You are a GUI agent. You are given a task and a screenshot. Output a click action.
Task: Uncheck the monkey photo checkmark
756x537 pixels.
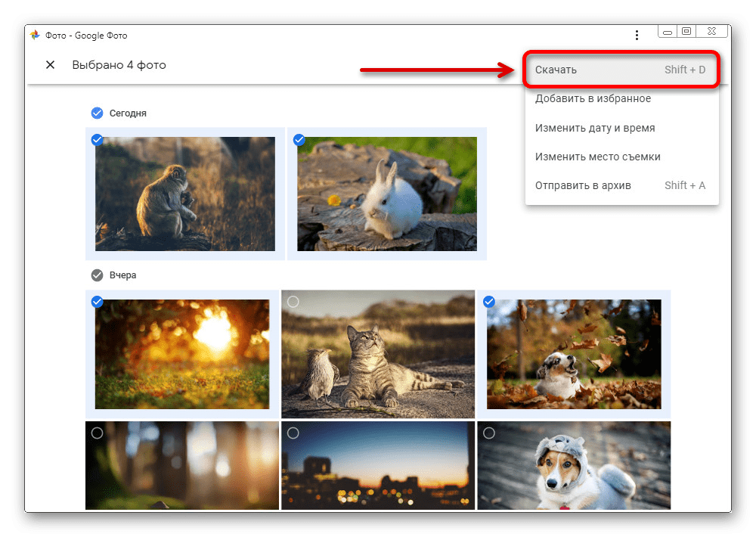97,140
